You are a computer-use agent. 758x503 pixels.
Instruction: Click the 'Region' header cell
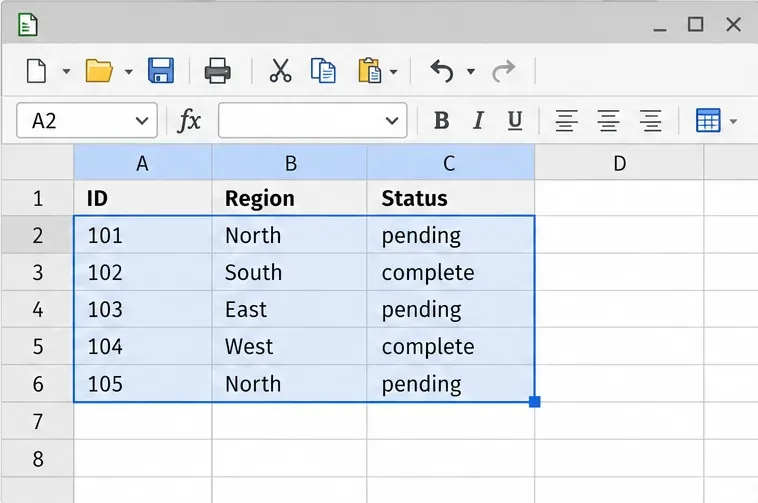click(x=290, y=198)
